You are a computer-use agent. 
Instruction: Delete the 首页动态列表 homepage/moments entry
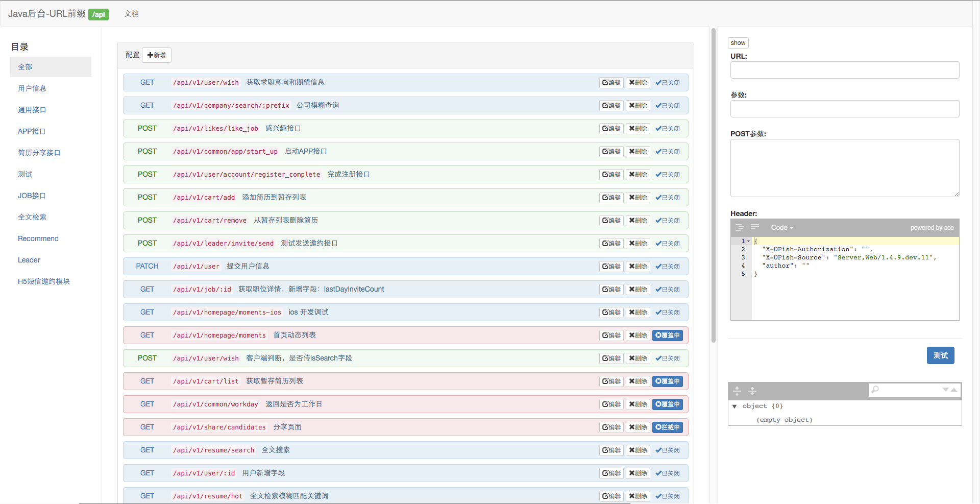coord(638,335)
